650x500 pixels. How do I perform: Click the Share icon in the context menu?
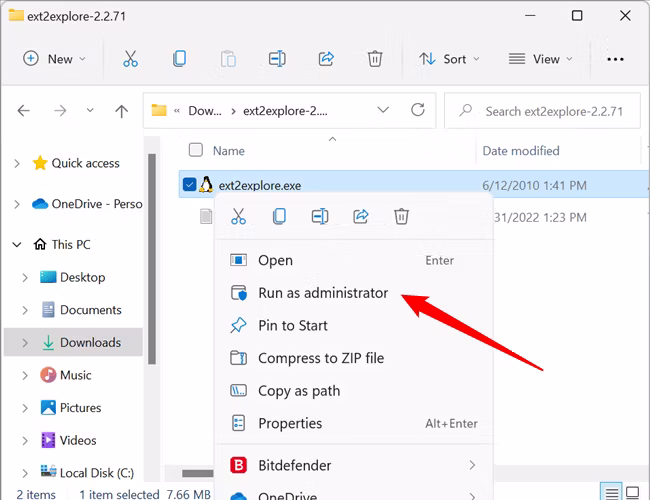(361, 216)
